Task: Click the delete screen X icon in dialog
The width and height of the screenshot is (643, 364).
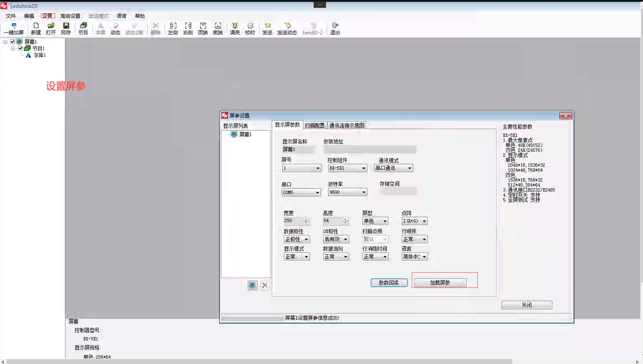Action: [x=265, y=285]
